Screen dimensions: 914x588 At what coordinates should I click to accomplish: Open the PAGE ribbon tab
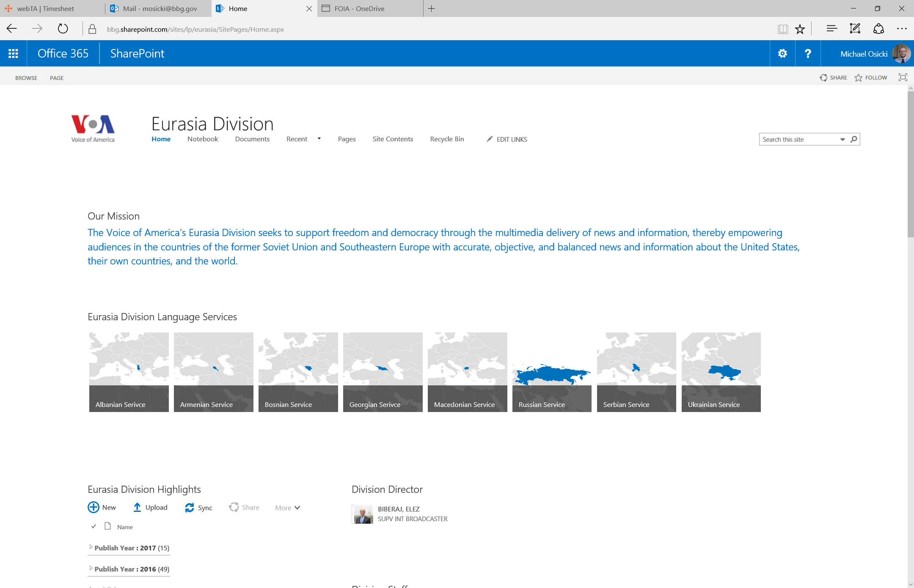pyautogui.click(x=57, y=78)
